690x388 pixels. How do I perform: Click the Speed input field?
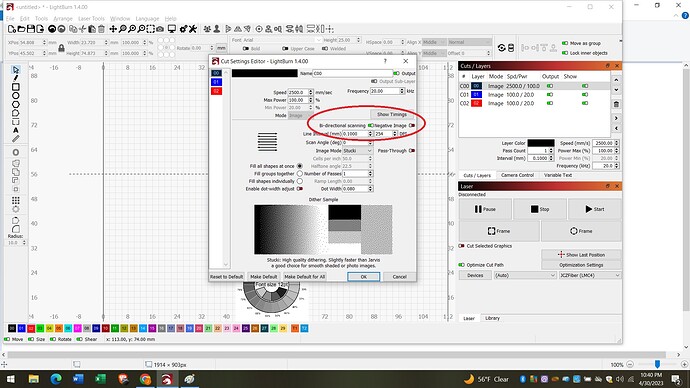298,92
